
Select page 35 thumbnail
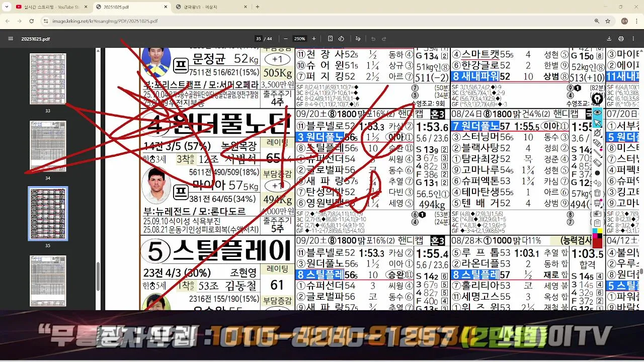click(48, 214)
